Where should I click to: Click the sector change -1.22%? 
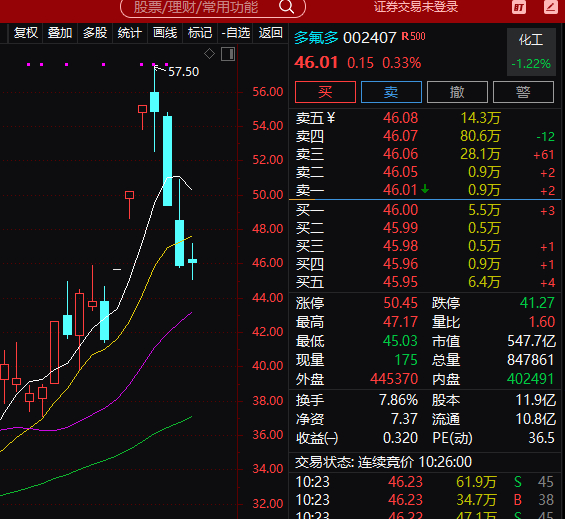[x=531, y=64]
